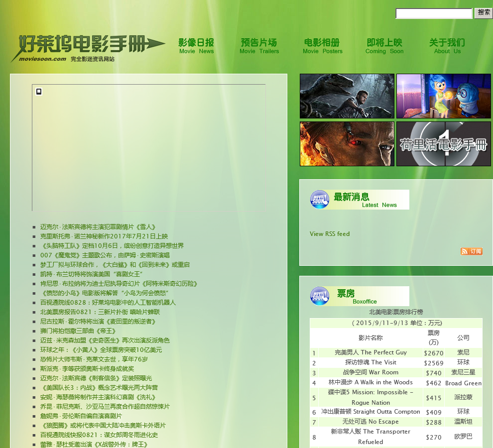Open article 肯尼思·布拉纳将为迪士尼执导奇幻片
The width and height of the screenshot is (493, 448).
119,284
